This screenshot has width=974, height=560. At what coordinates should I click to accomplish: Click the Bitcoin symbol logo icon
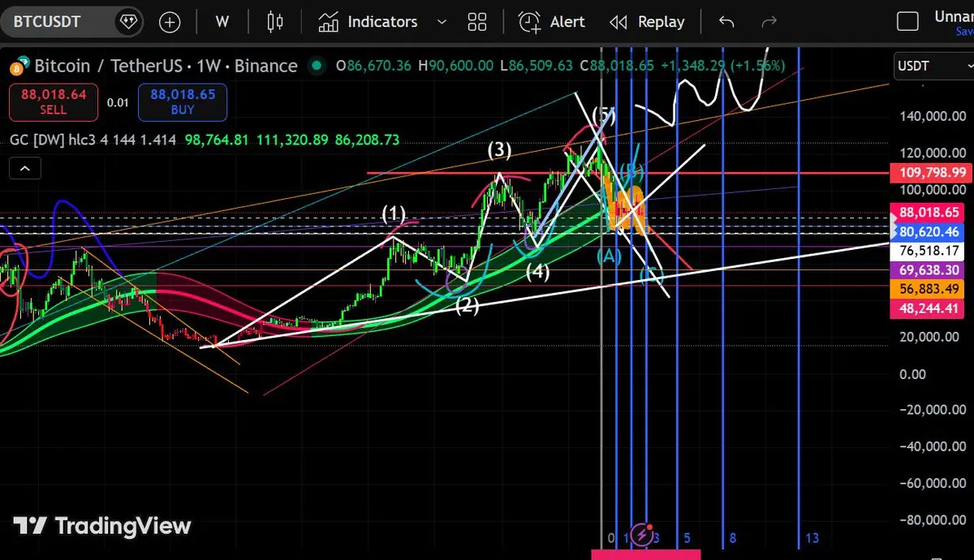click(20, 65)
